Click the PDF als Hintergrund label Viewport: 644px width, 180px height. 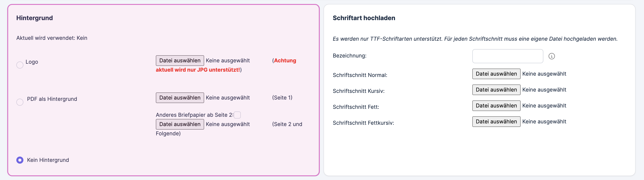[52, 99]
